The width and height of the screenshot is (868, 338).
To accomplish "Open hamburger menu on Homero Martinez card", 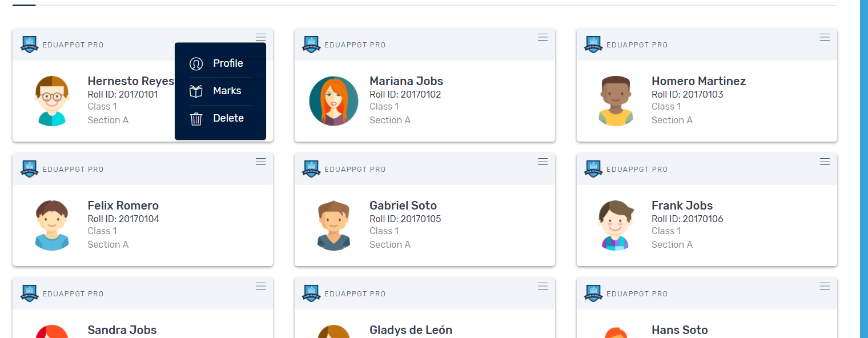I will pos(825,38).
